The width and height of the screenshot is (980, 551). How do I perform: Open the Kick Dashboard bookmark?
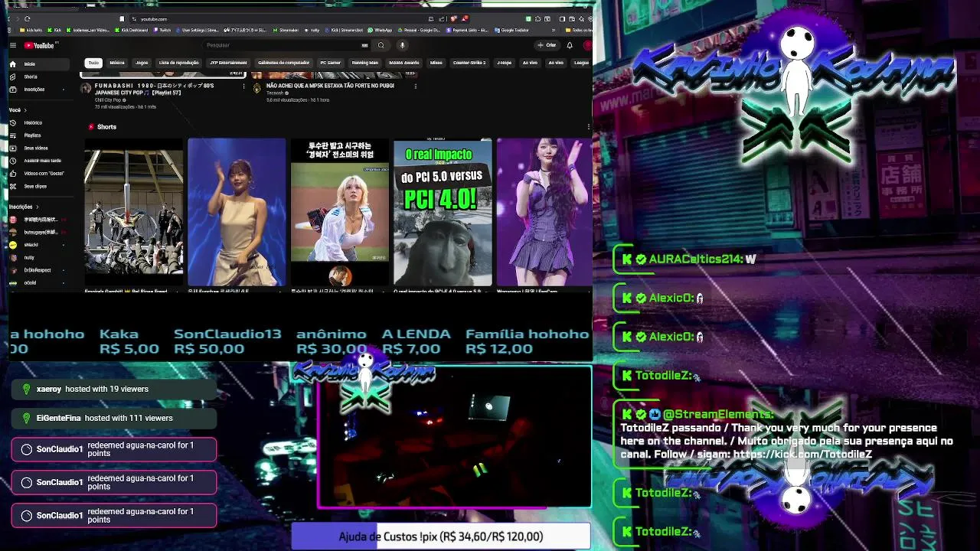[131, 30]
